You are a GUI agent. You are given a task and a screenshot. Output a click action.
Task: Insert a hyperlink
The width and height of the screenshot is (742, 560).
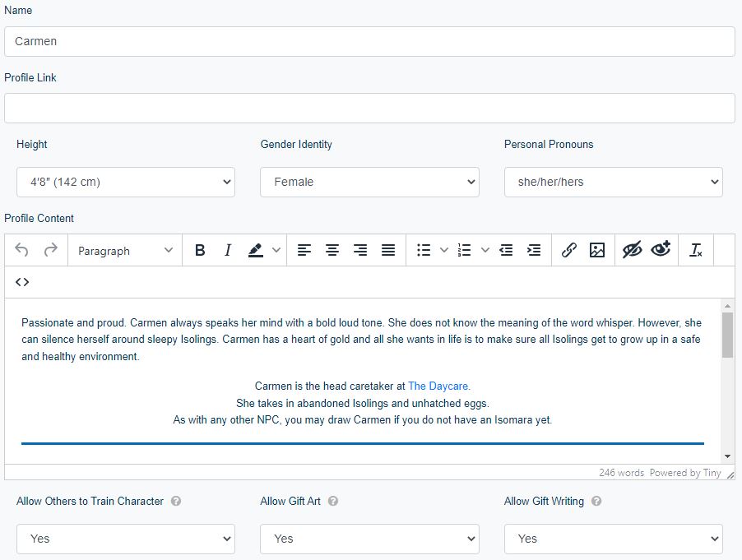click(568, 251)
